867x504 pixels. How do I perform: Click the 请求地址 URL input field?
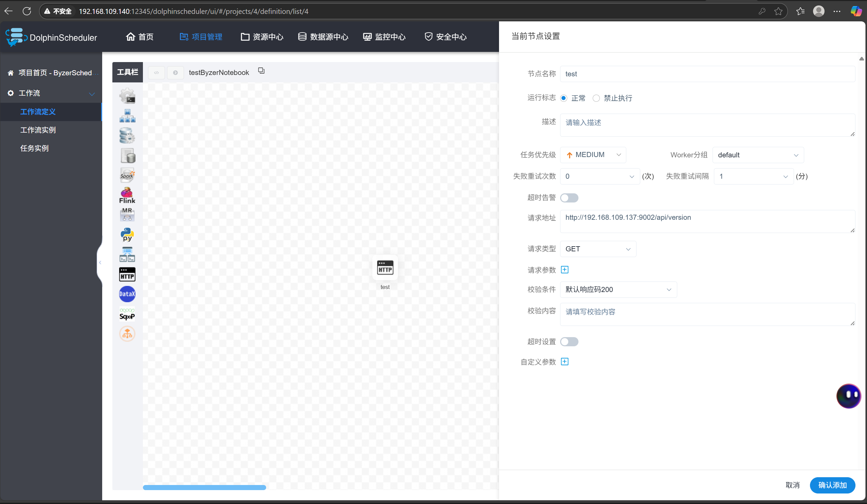pyautogui.click(x=707, y=221)
